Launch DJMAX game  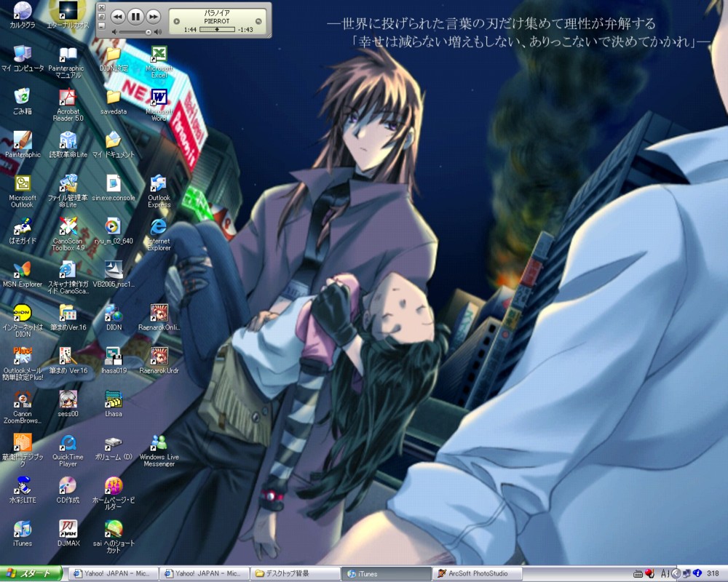68,533
